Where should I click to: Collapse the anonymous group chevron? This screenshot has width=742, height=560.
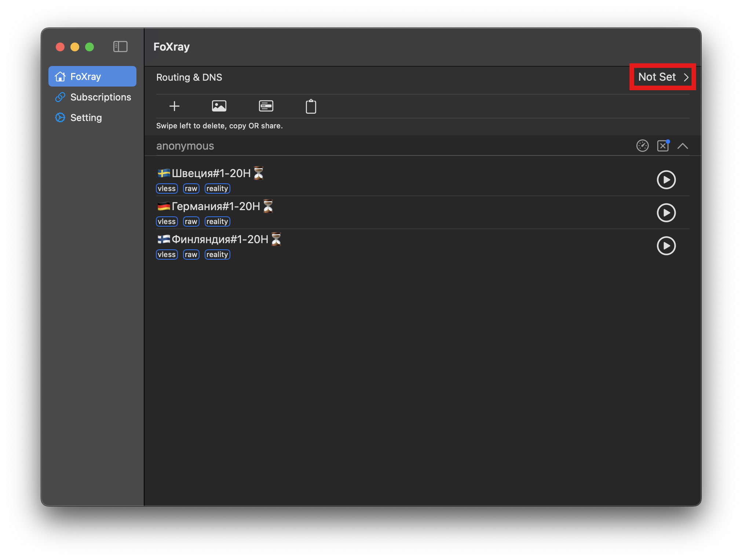pyautogui.click(x=683, y=146)
